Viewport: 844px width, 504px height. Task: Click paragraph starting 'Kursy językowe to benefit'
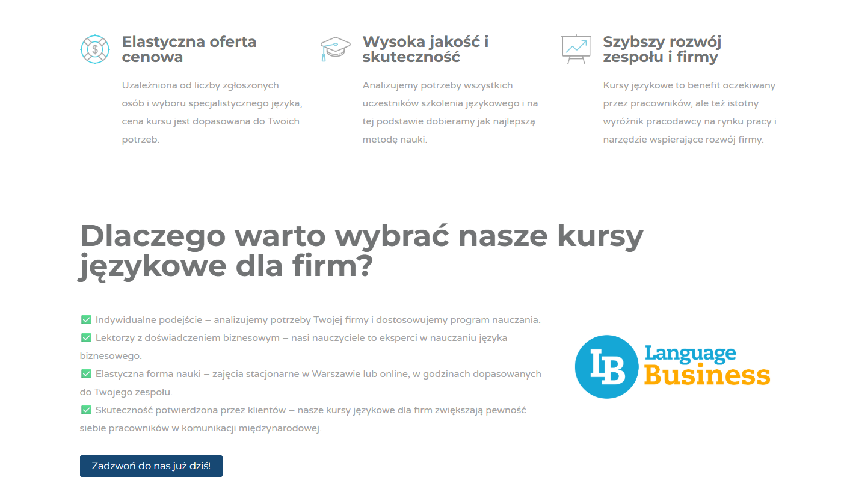(x=690, y=112)
